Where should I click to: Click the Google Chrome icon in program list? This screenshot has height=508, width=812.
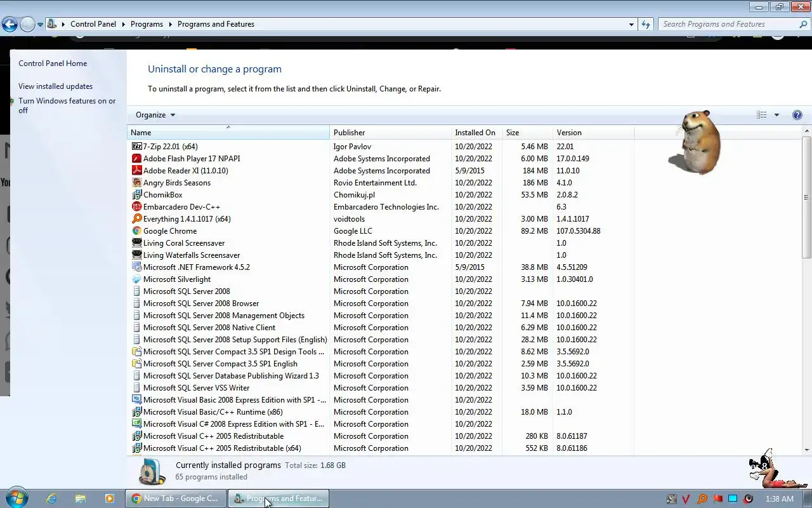click(x=136, y=231)
